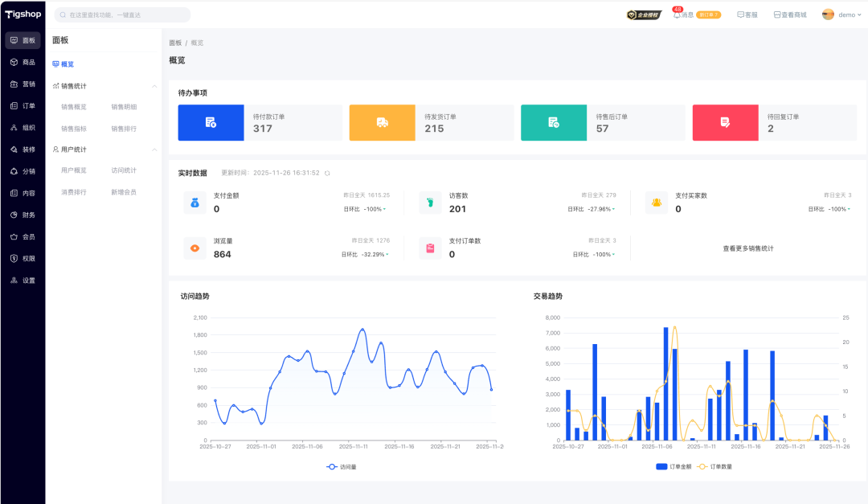Open the 客服 customer service chat
868x504 pixels.
(747, 14)
